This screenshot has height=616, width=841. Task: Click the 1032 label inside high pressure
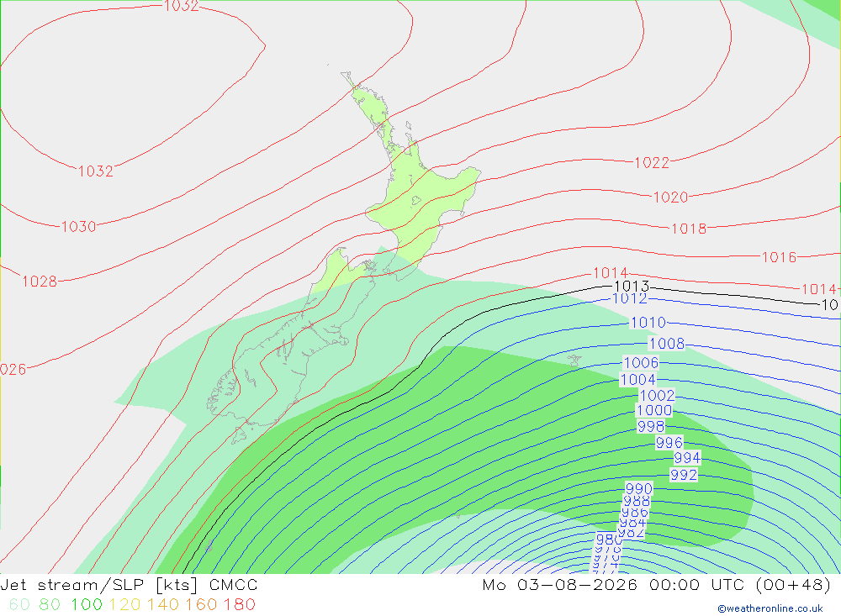pos(96,171)
